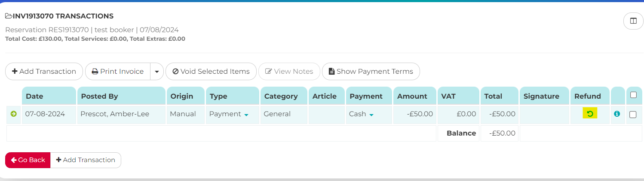Click the 07-08-2024 date cell
This screenshot has width=644, height=181.
point(49,115)
